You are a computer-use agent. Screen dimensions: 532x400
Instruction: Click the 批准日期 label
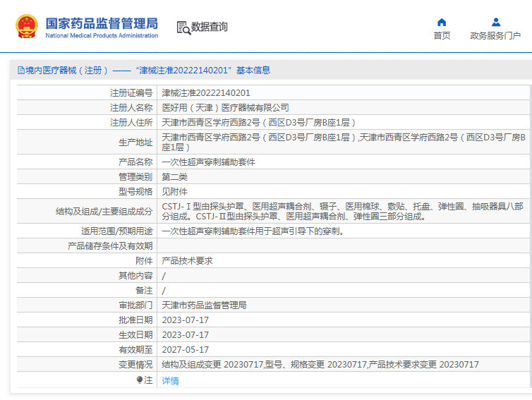point(135,320)
